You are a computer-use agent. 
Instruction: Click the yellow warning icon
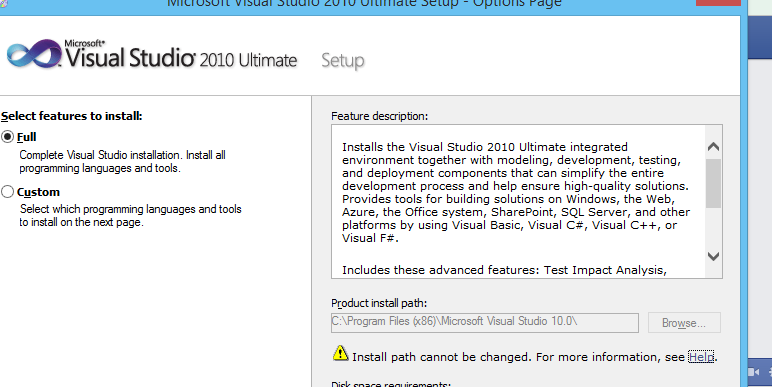point(340,353)
